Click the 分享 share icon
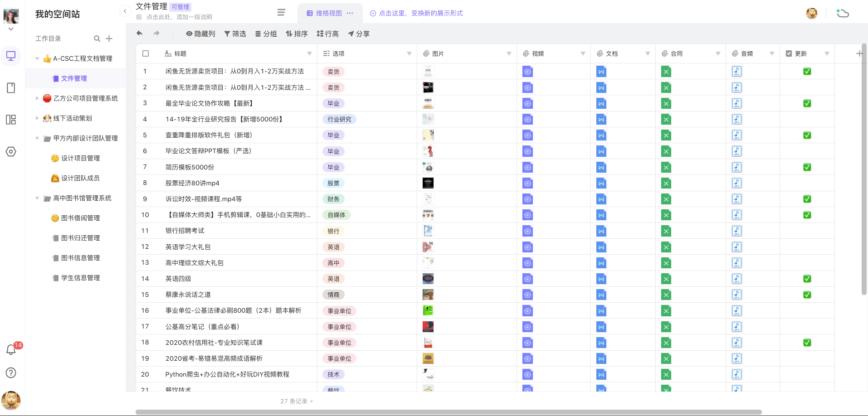Screen dimensions: 868x416 [359, 34]
